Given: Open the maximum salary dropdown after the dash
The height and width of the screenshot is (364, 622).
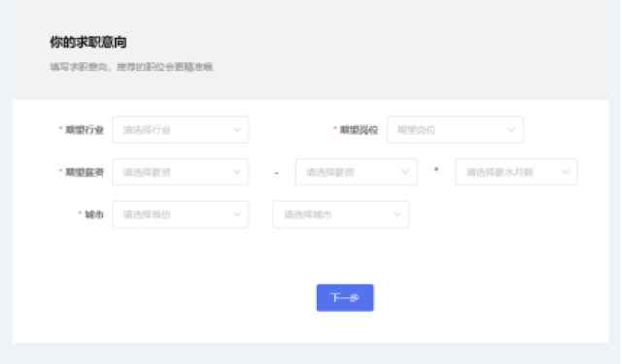Looking at the screenshot, I should pyautogui.click(x=357, y=172).
